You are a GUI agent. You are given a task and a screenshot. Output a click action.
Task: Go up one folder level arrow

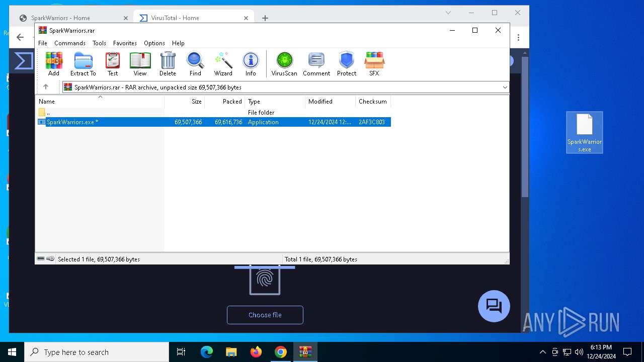click(46, 87)
